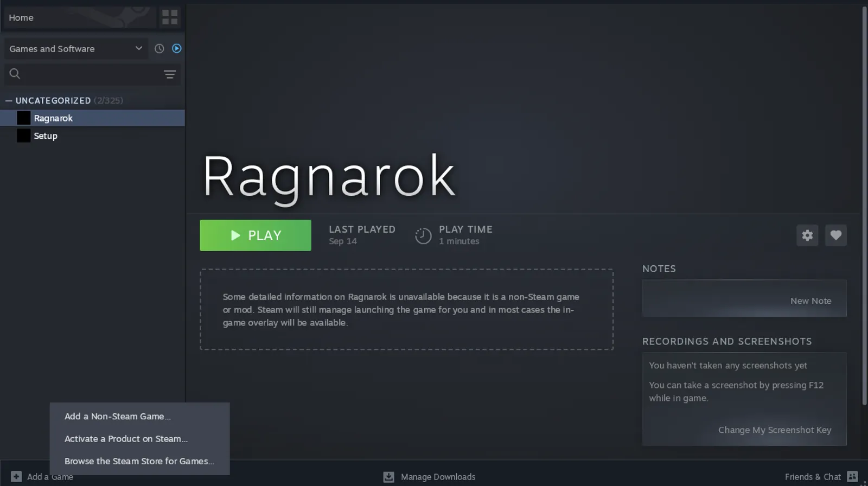Click the vertical scrollbar on the right
The height and width of the screenshot is (486, 868).
864,206
